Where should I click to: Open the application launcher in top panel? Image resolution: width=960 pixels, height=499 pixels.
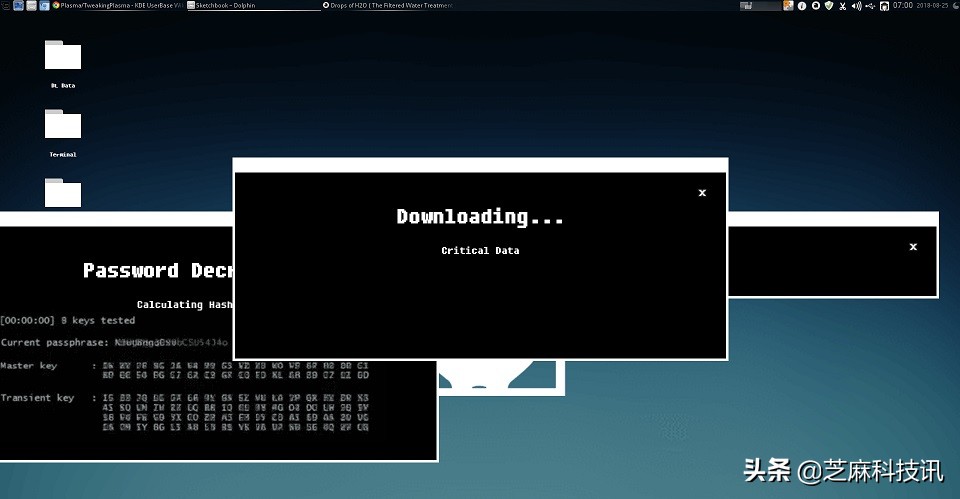(5, 5)
